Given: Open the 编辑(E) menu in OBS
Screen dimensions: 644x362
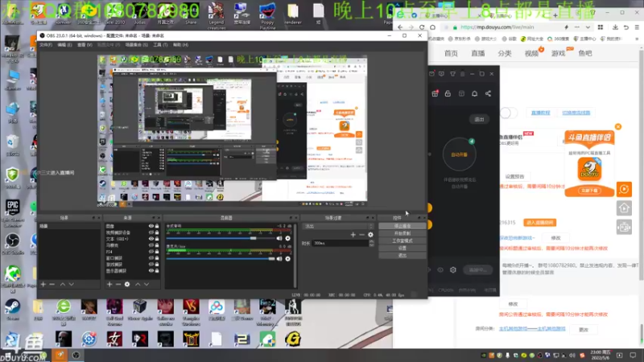Looking at the screenshot, I should [x=64, y=45].
